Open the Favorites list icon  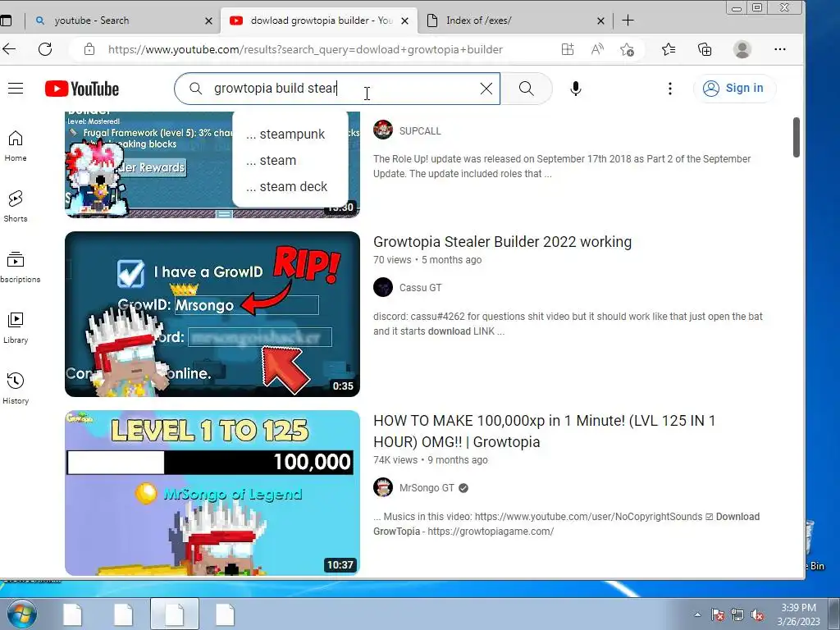pyautogui.click(x=668, y=49)
